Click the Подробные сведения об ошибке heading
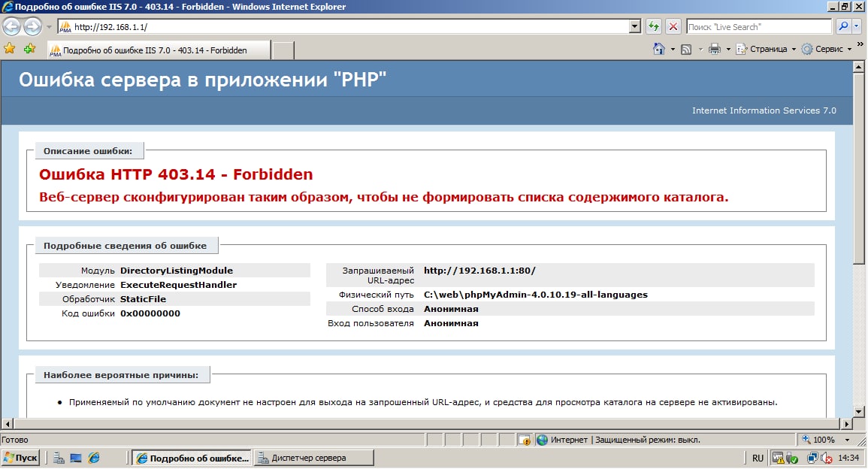Viewport: 868px width, 469px height. tap(125, 245)
